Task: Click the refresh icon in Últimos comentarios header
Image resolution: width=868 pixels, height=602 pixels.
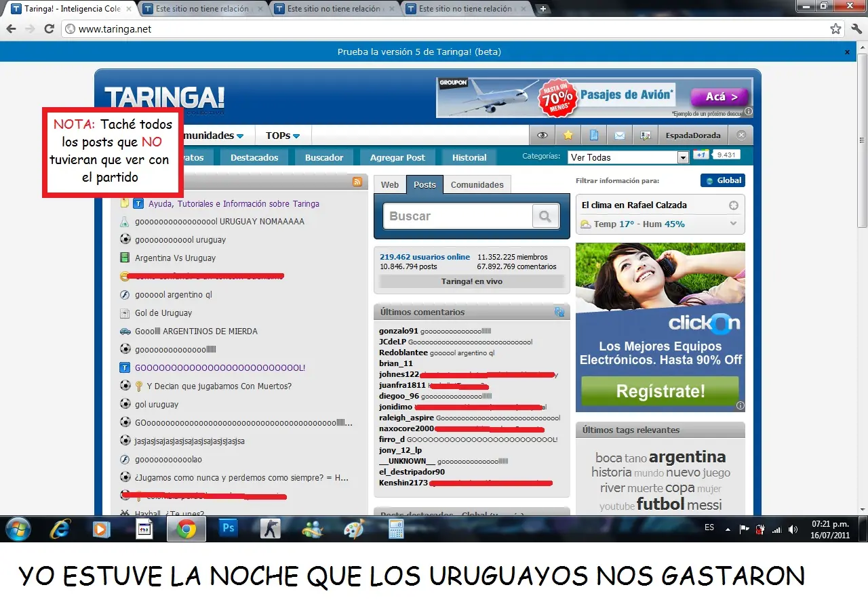Action: tap(559, 312)
